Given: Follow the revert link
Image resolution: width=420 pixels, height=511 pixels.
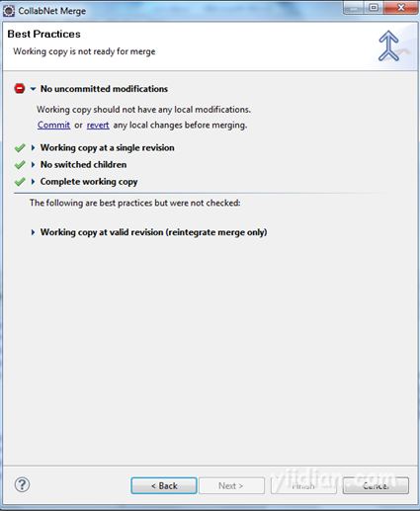Looking at the screenshot, I should pyautogui.click(x=98, y=126).
